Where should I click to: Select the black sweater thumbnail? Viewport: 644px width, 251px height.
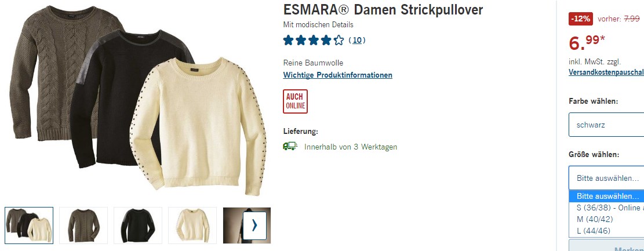pos(138,225)
